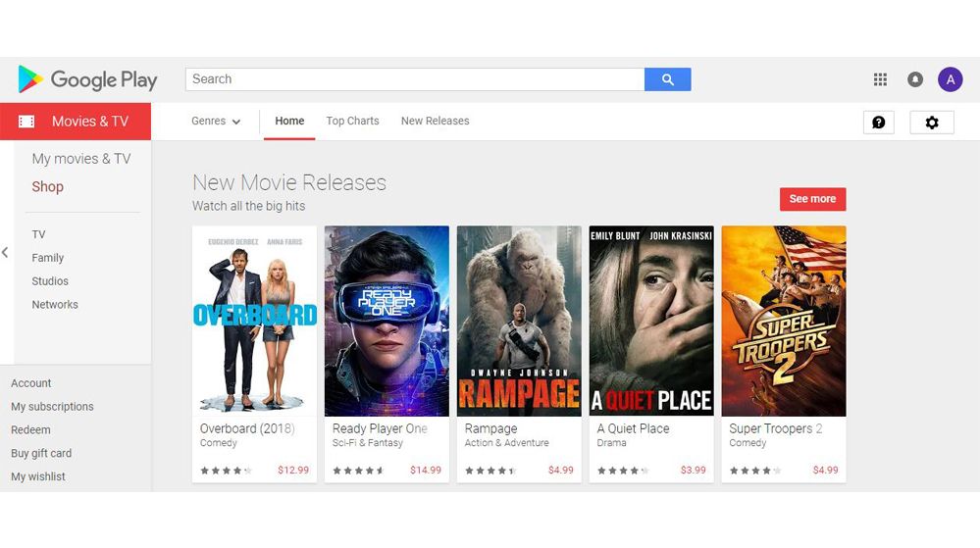Click the New Movie Releases heading
980x548 pixels.
(289, 182)
